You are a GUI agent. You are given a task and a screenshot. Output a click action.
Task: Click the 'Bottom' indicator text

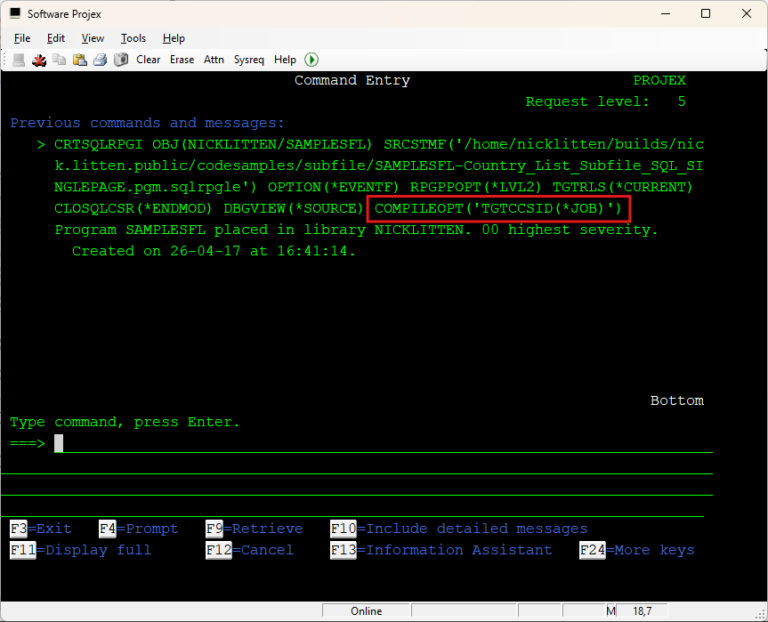click(x=677, y=401)
